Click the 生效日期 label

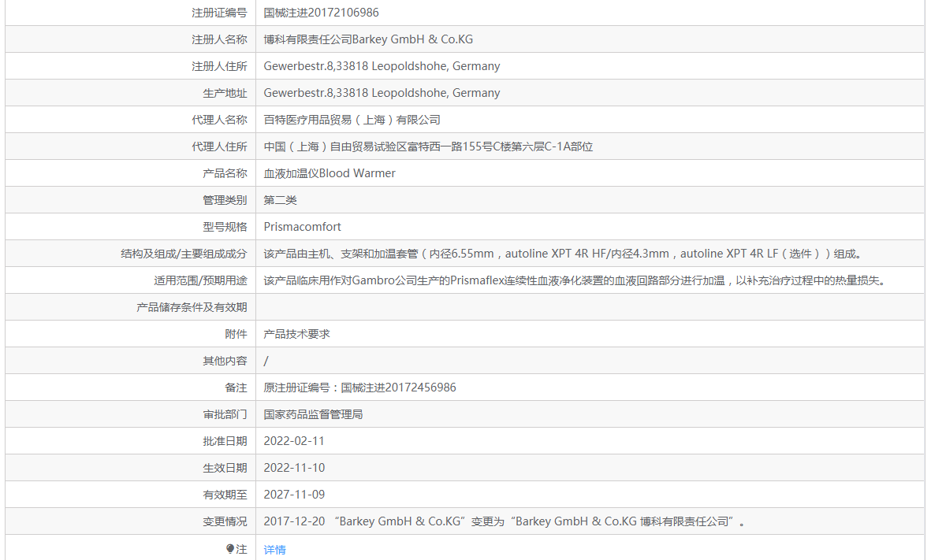tap(225, 468)
